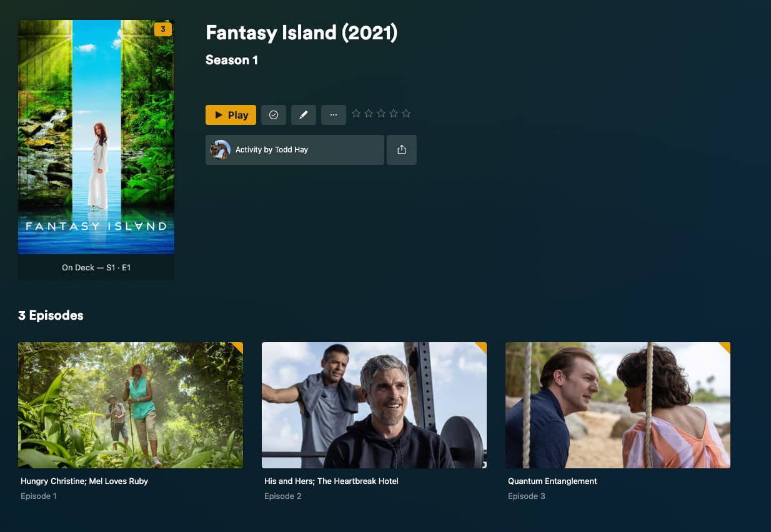This screenshot has height=532, width=771.
Task: Rate the season two stars
Action: coord(369,114)
